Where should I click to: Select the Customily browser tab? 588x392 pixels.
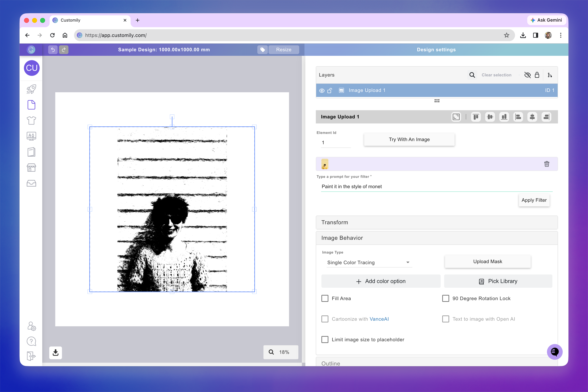[90, 20]
